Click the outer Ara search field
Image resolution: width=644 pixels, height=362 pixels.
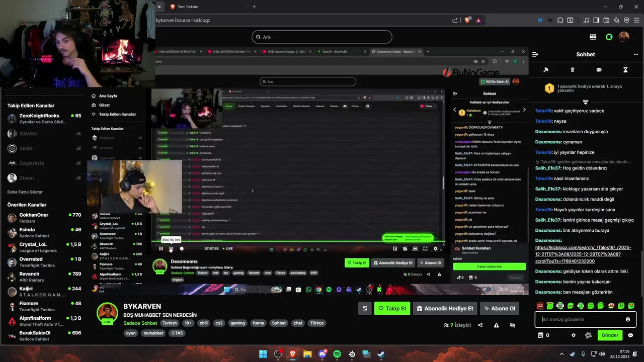pos(322,37)
